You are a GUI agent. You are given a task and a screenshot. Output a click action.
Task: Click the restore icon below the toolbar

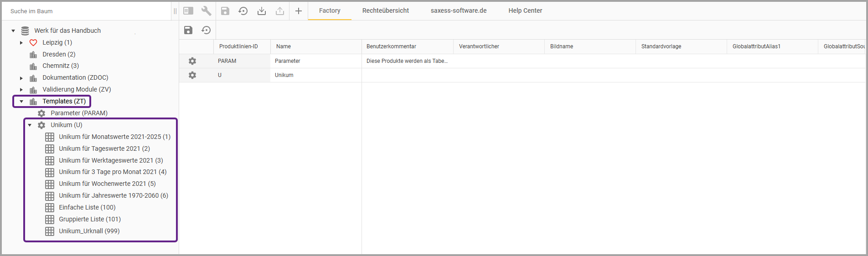(207, 30)
